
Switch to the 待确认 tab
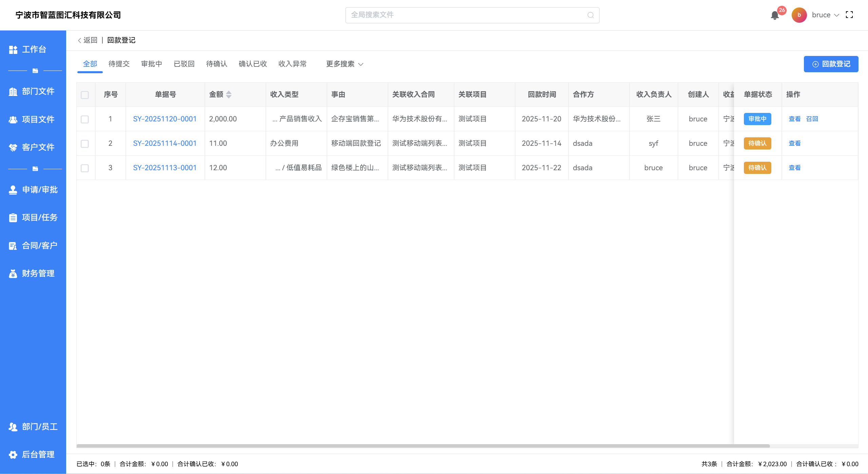tap(216, 64)
